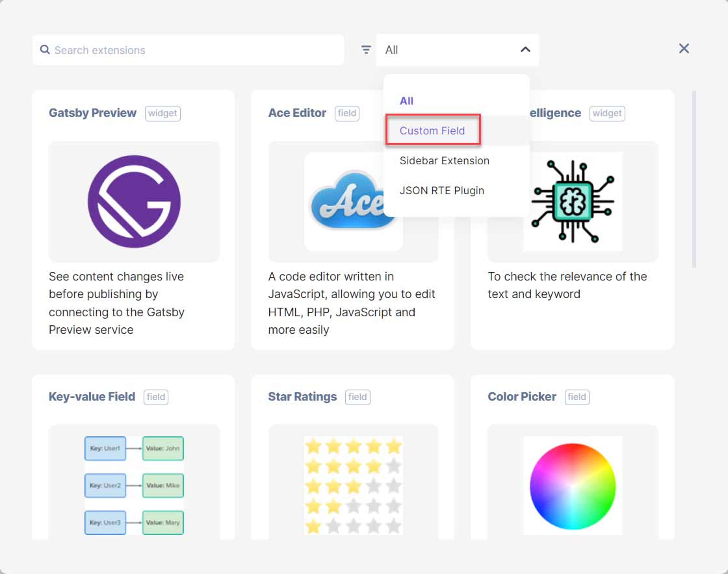
Task: Click the filter lines icon
Action: point(366,50)
